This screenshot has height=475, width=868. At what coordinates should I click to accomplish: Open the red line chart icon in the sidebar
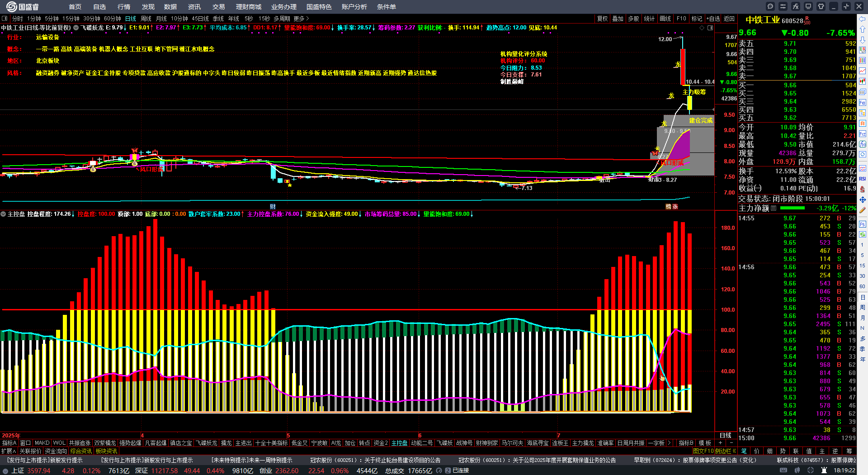point(863,71)
